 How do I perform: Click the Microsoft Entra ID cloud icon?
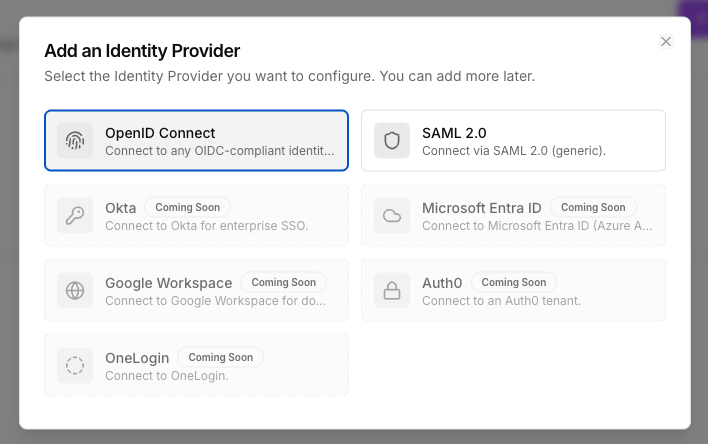tap(392, 215)
